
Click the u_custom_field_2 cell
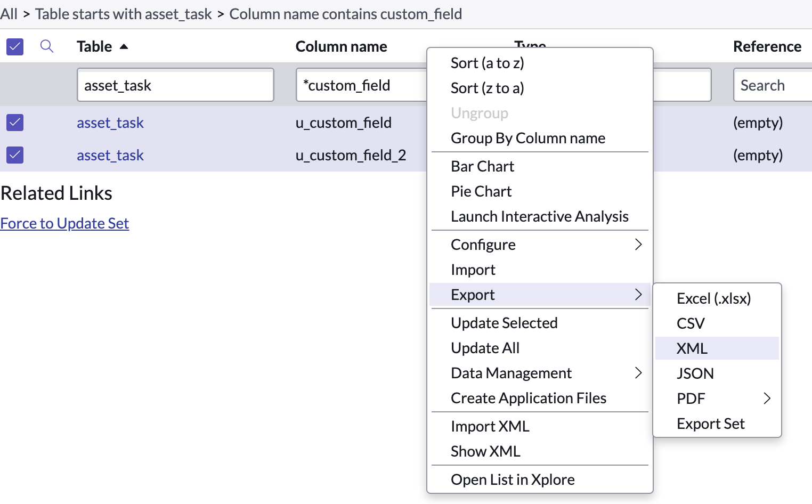[x=351, y=155]
